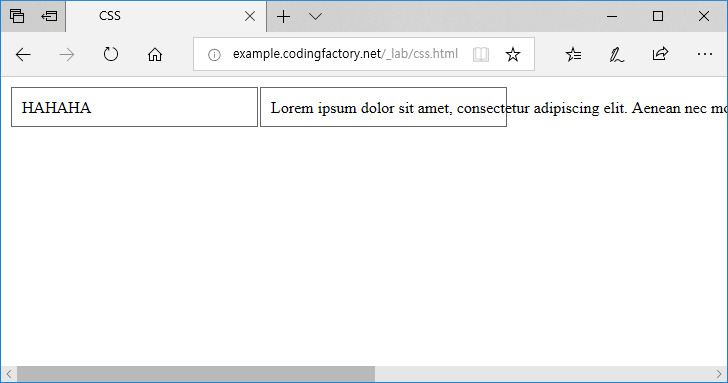This screenshot has height=383, width=728.
Task: Add notes with the pen icon
Action: [617, 55]
